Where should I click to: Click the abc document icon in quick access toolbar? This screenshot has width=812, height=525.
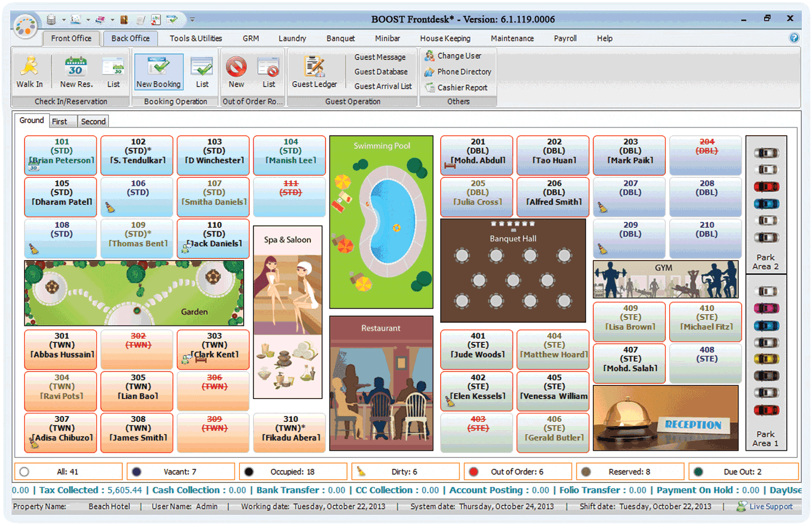[x=156, y=20]
